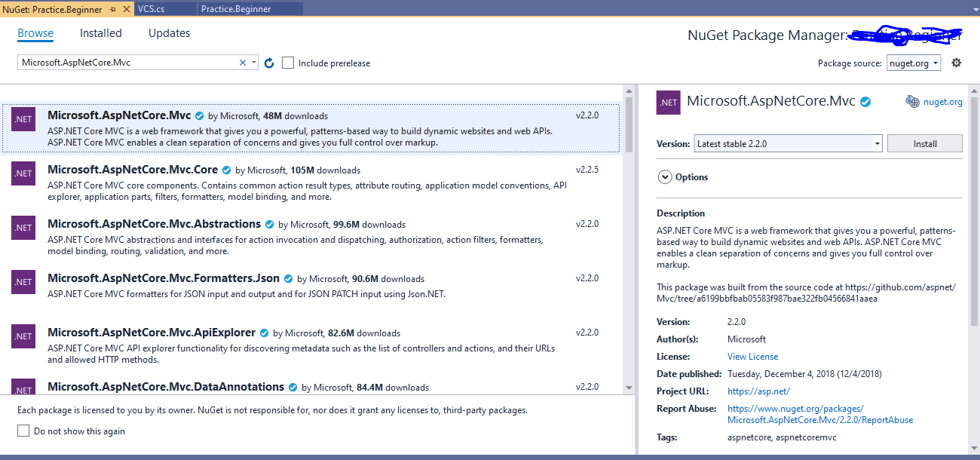Open the Report Abuse nuget.org link
Image resolution: width=980 pixels, height=460 pixels.
(820, 414)
